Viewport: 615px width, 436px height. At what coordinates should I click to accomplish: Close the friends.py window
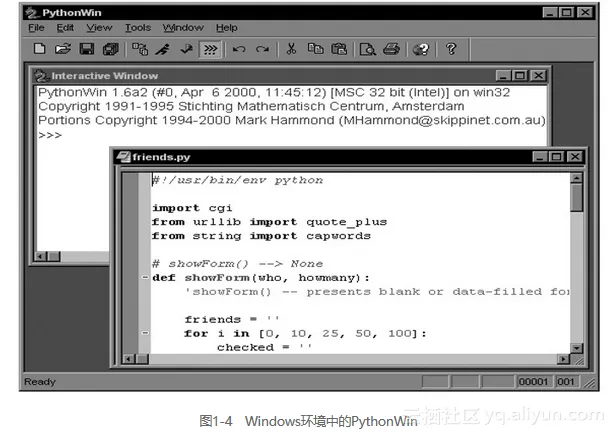(x=575, y=157)
